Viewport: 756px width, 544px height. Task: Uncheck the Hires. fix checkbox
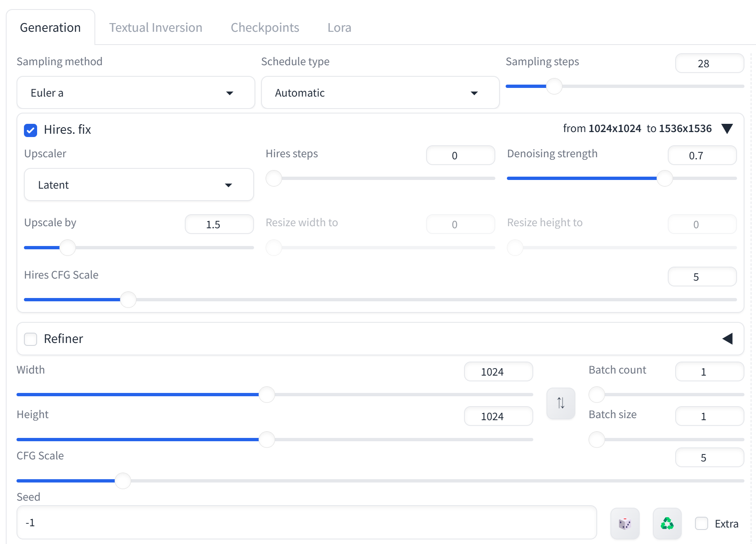point(31,130)
